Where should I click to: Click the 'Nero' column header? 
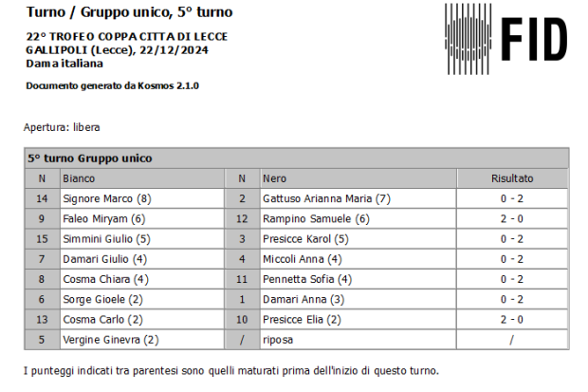[274, 178]
